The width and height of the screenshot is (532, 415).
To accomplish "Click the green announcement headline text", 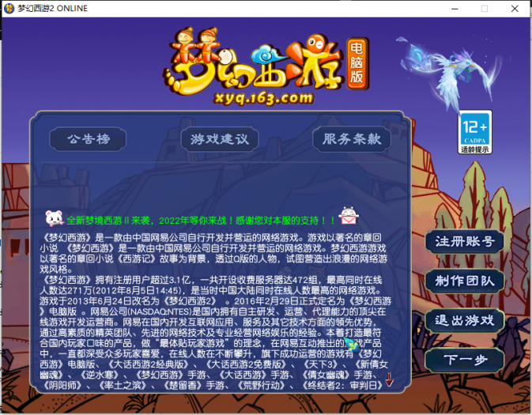I will tap(201, 221).
